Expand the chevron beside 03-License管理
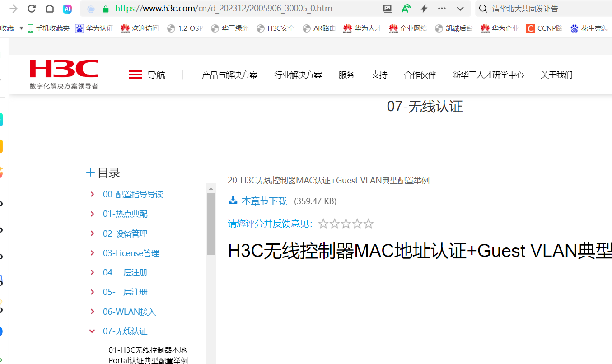The height and width of the screenshot is (364, 612). pos(92,253)
